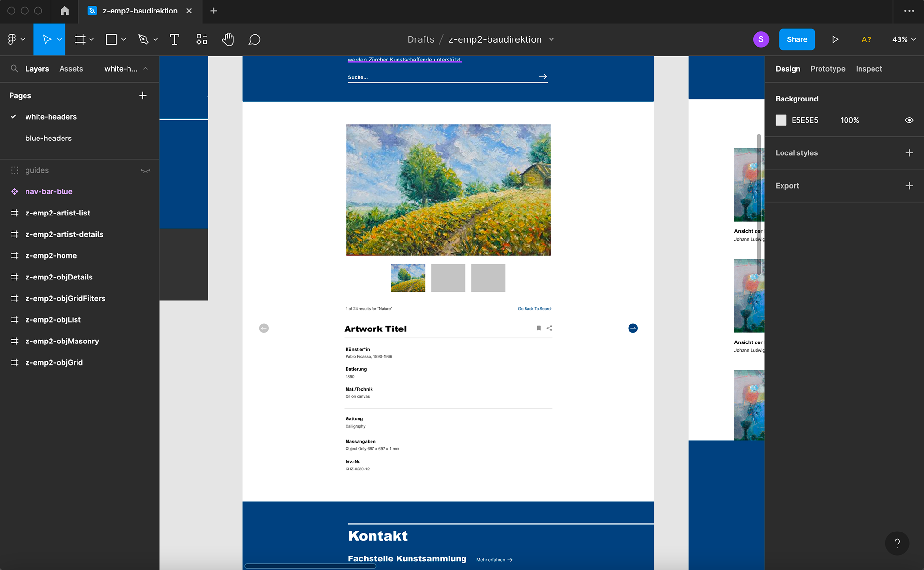Select the Comment tool
924x570 pixels.
255,39
